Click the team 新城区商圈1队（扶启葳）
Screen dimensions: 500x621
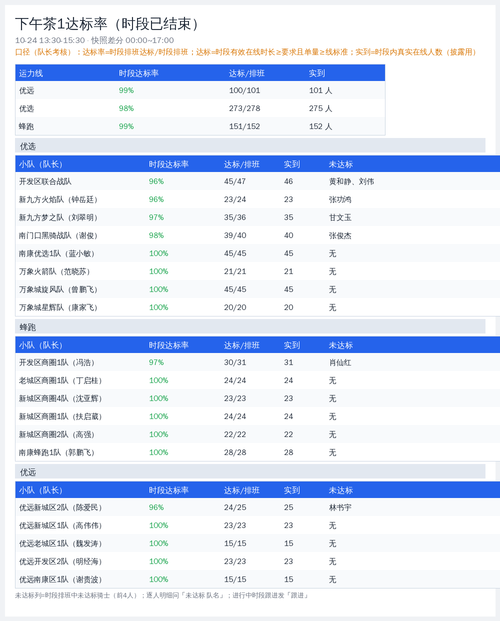tap(61, 417)
